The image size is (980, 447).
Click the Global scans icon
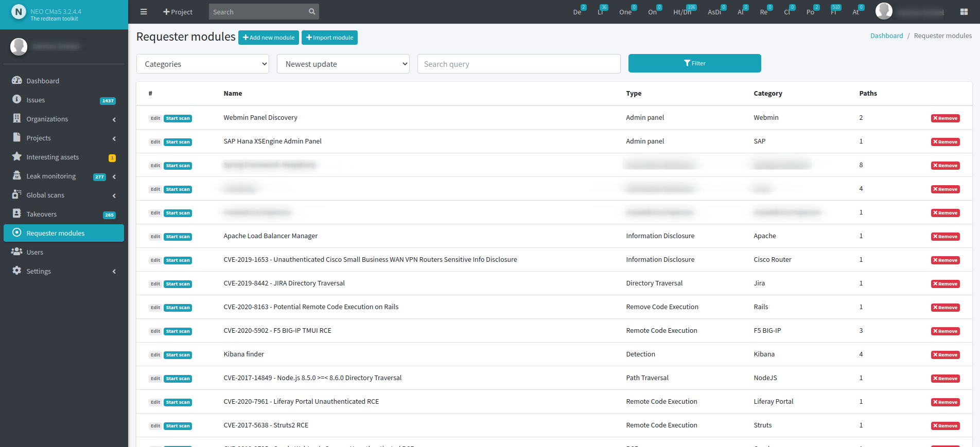click(17, 194)
